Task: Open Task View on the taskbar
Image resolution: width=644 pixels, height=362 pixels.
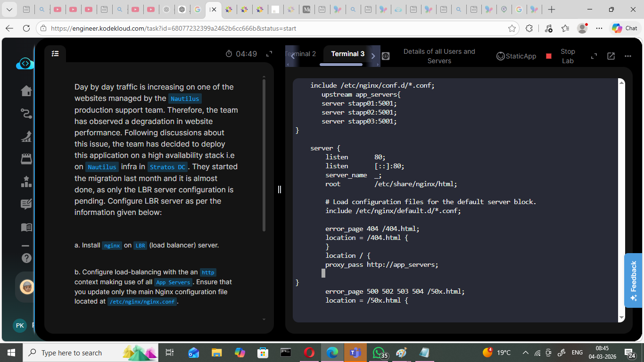Action: (x=170, y=353)
